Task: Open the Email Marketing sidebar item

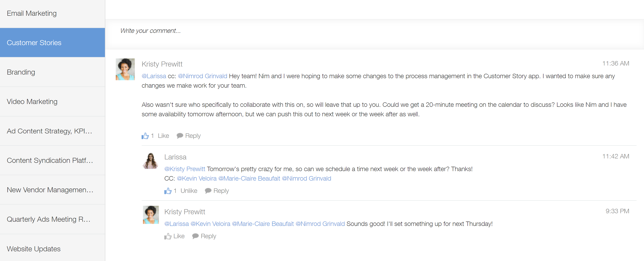Action: pyautogui.click(x=32, y=13)
